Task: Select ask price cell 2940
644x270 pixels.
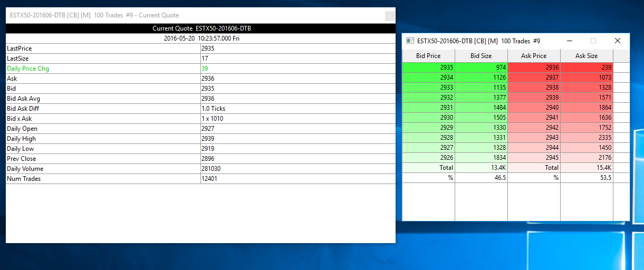Action: tap(534, 108)
